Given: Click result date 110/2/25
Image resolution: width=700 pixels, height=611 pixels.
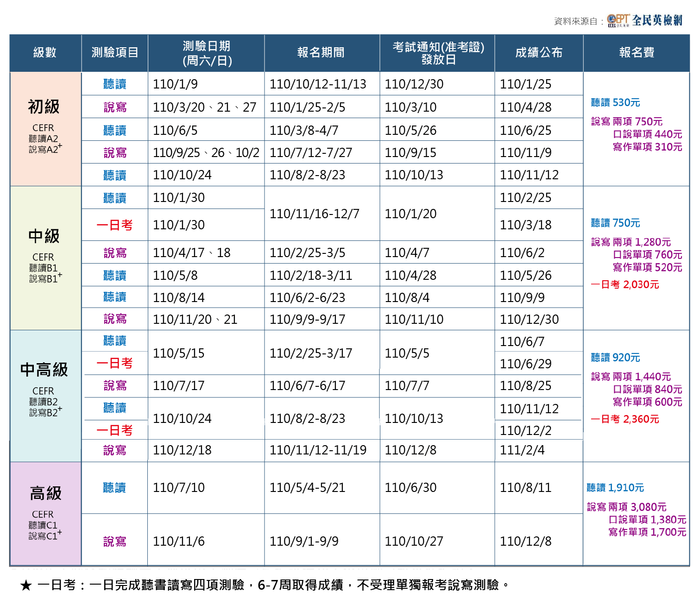Looking at the screenshot, I should click(x=525, y=198).
